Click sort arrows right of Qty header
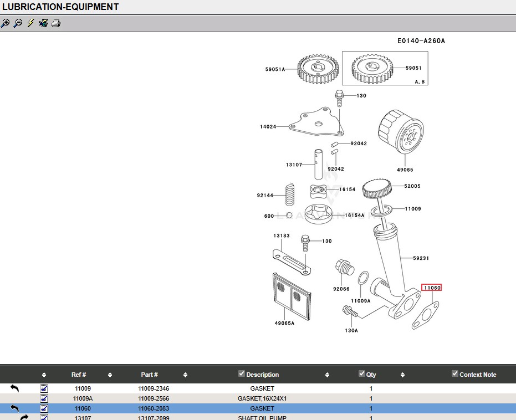Screen dimensions: 516x420 click(x=402, y=375)
